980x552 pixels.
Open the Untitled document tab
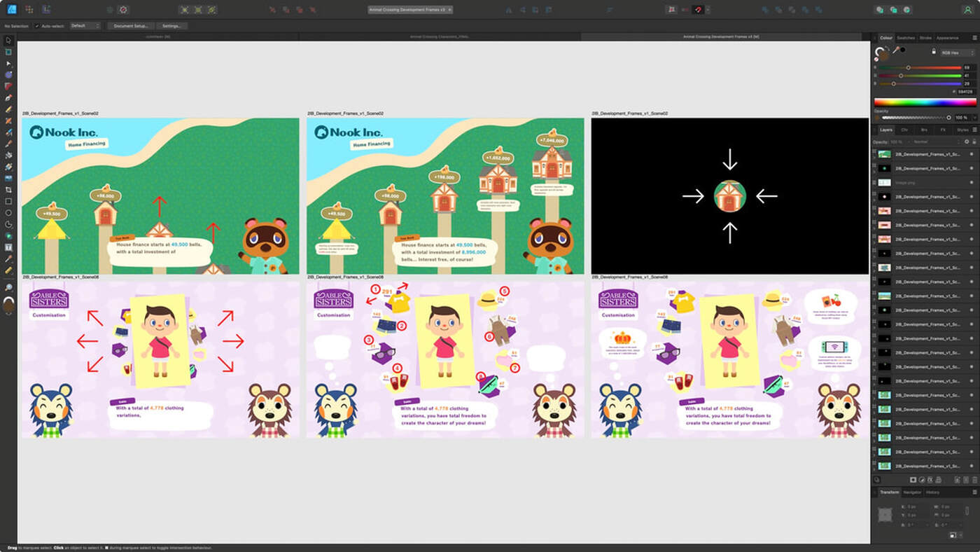[157, 36]
